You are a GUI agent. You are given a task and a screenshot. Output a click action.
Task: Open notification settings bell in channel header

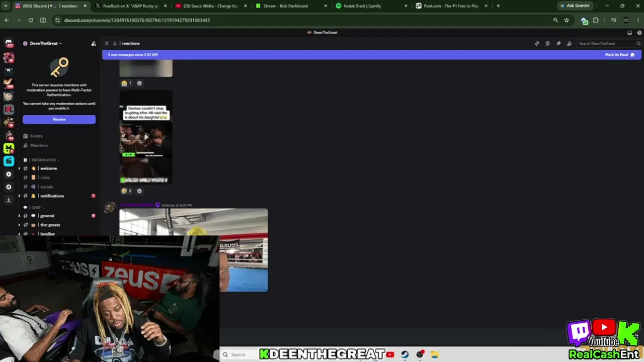(x=547, y=43)
